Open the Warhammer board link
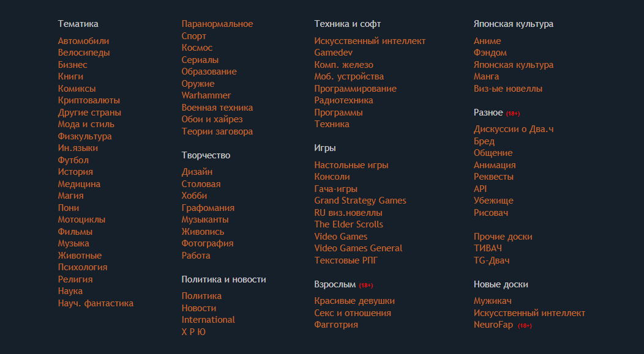 click(206, 95)
